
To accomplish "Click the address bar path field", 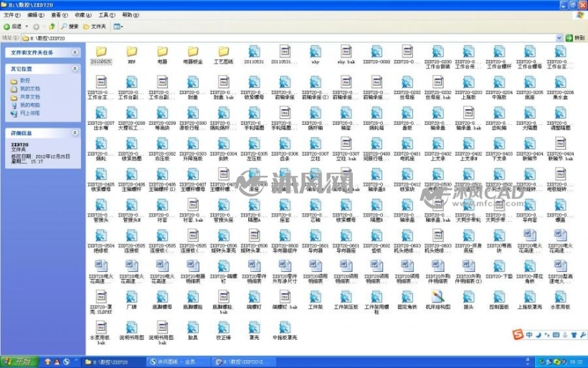I will click(288, 38).
